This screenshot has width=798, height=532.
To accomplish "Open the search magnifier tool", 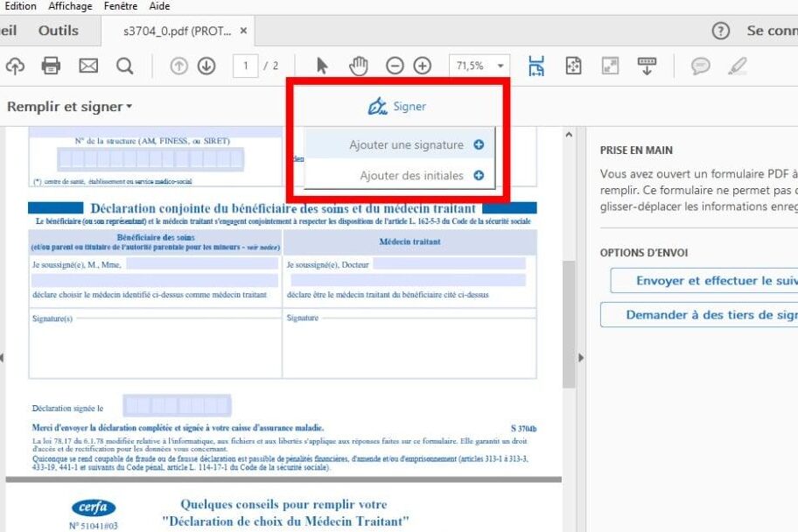I will tap(124, 66).
